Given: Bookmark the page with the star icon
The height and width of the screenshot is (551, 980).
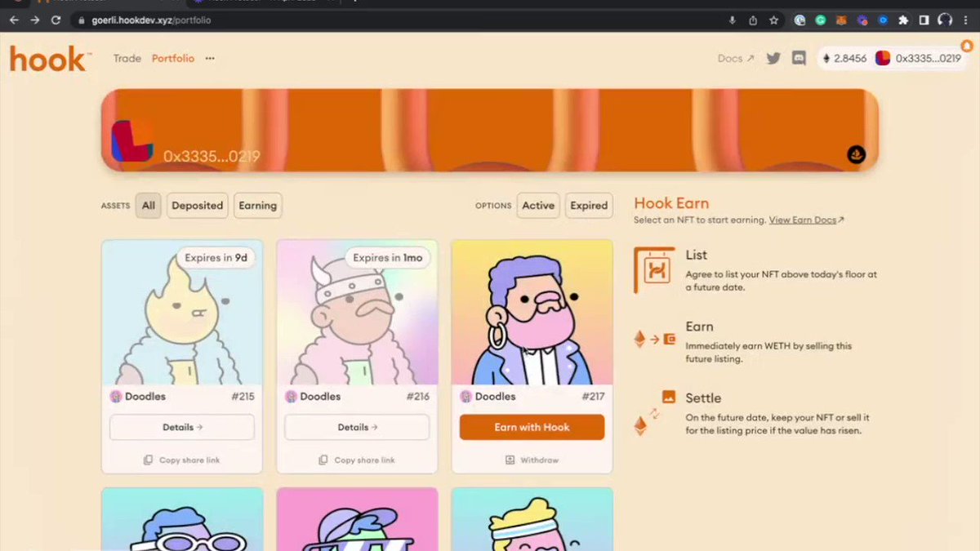Looking at the screenshot, I should 773,20.
